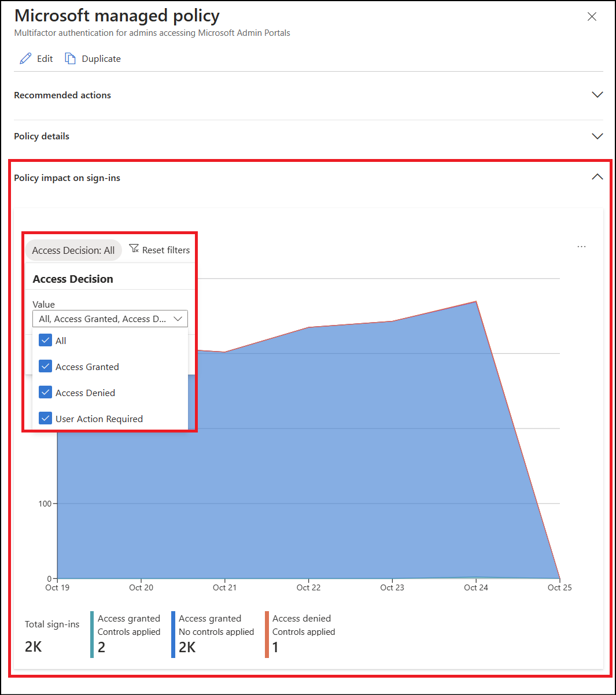Click the No controls applied 2K value

coord(187,647)
